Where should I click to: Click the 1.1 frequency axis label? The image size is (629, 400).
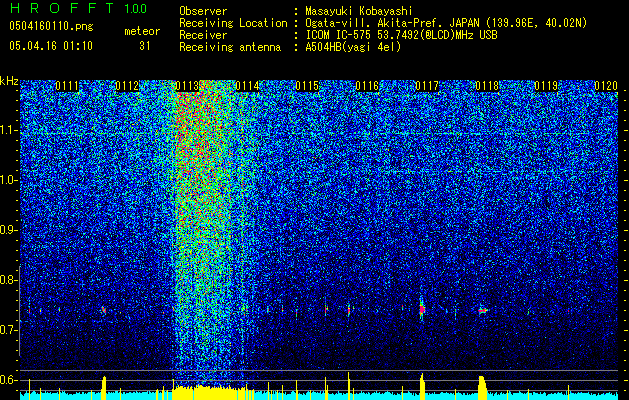tap(8, 130)
